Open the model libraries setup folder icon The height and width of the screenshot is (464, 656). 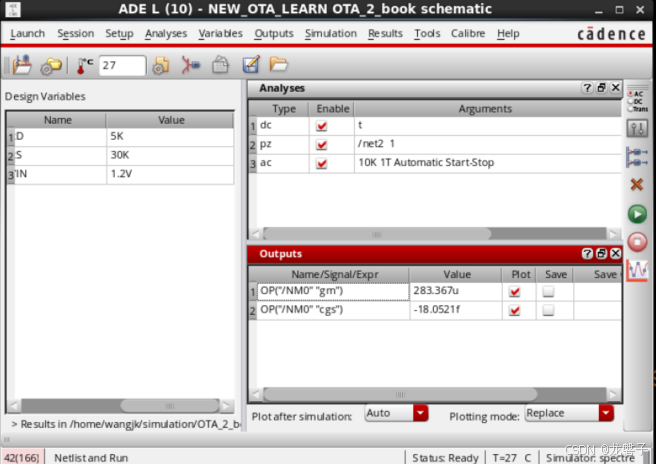51,66
